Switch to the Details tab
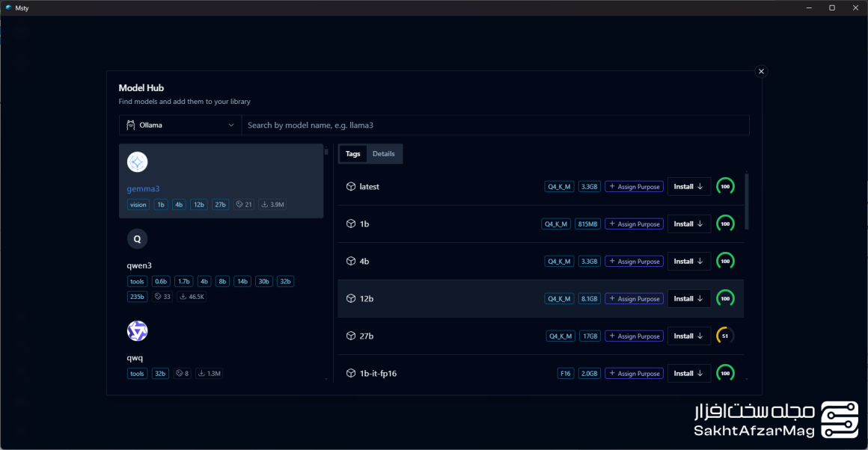Screen dimensions: 868x450 [x=384, y=154]
